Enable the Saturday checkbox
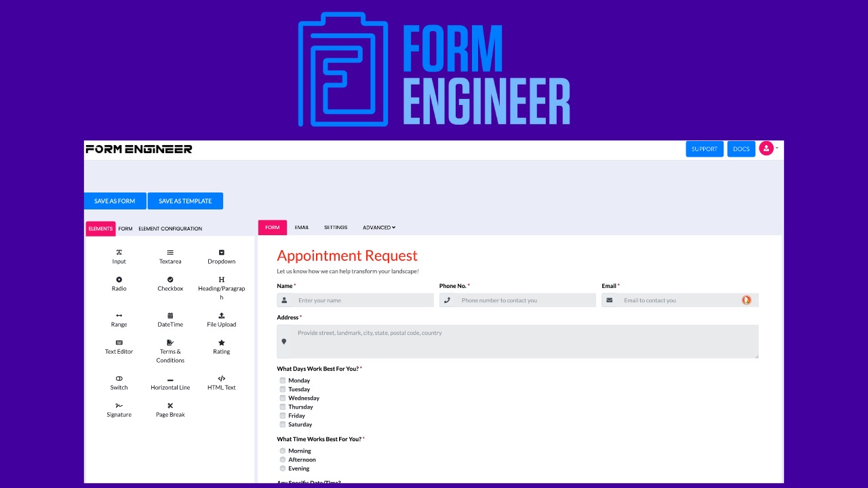 pos(282,424)
